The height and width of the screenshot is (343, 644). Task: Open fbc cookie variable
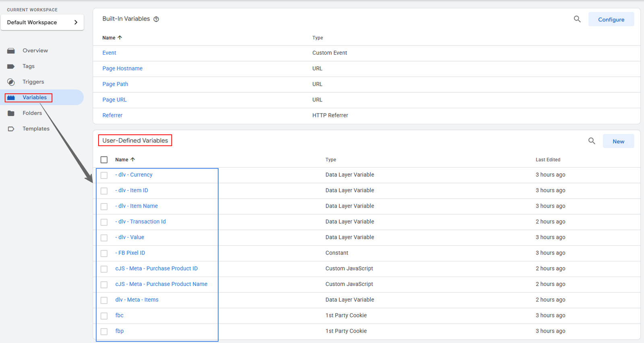(x=119, y=316)
